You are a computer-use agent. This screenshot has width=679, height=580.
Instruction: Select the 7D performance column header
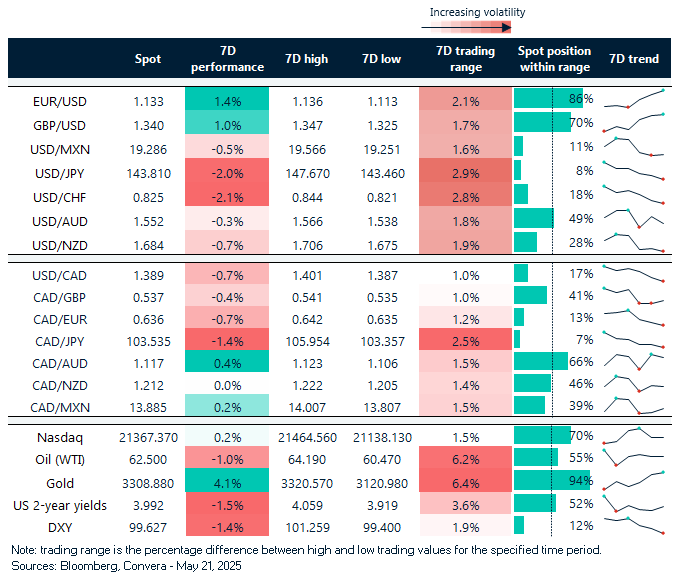(227, 59)
